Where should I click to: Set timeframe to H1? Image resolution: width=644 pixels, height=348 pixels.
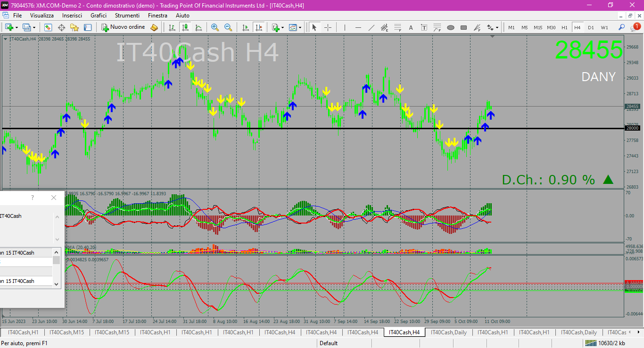(x=564, y=27)
